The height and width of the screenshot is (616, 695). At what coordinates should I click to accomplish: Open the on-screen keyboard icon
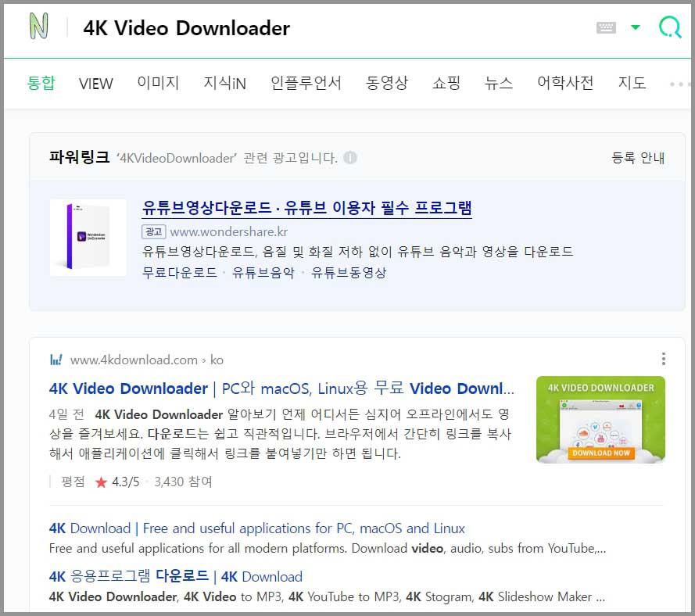[606, 27]
